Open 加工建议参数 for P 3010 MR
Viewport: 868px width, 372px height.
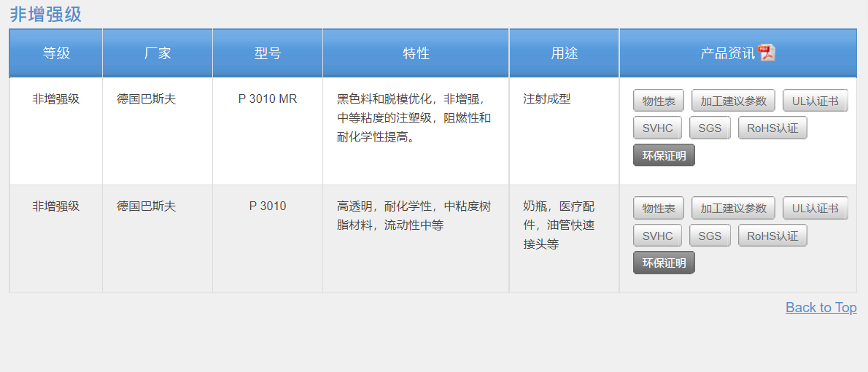click(x=733, y=101)
